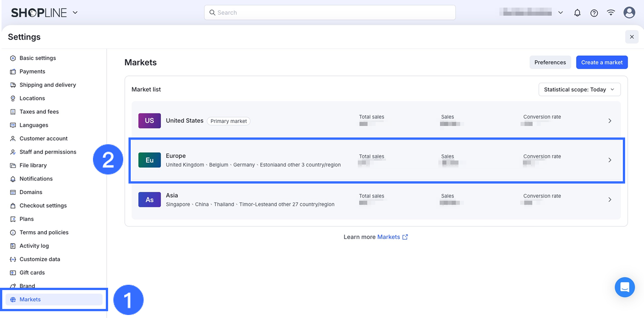Open the live chat bubble widget
Screen dimensions: 644x318
[624, 287]
